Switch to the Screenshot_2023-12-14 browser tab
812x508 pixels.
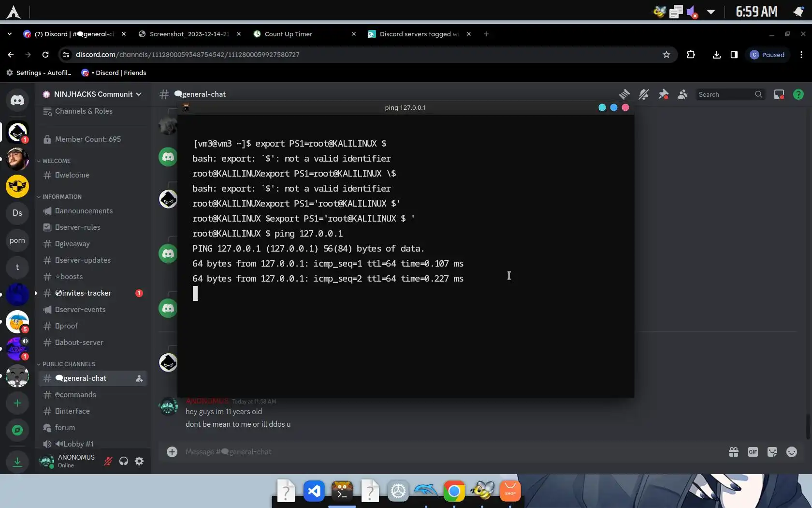tap(189, 34)
